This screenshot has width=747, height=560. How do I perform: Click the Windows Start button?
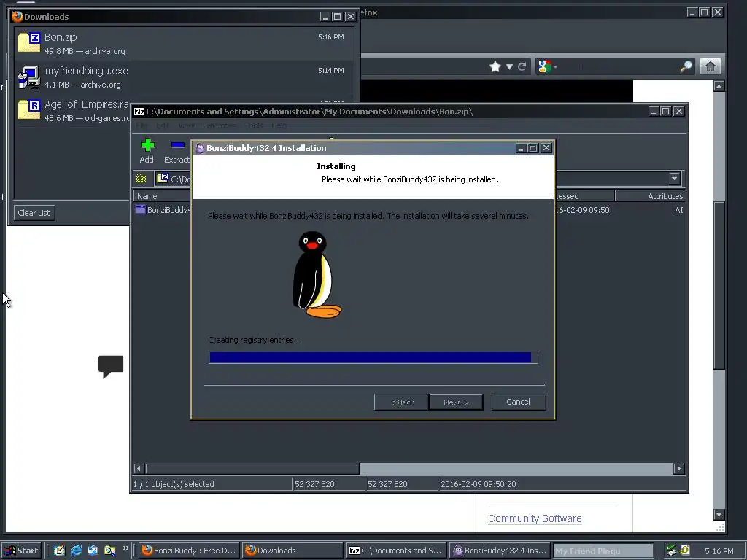[22, 551]
